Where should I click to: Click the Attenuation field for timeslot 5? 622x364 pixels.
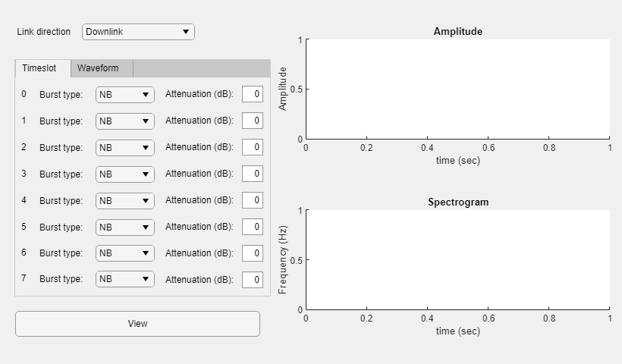click(253, 227)
